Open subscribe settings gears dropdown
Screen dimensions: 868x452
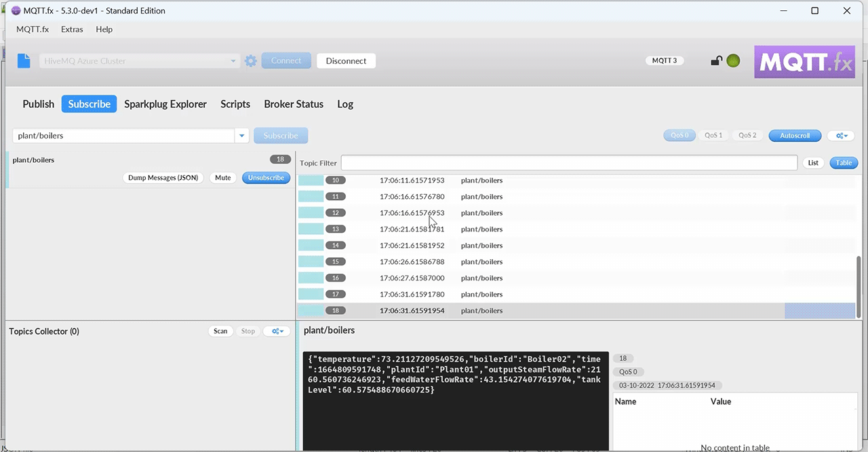[x=841, y=135]
